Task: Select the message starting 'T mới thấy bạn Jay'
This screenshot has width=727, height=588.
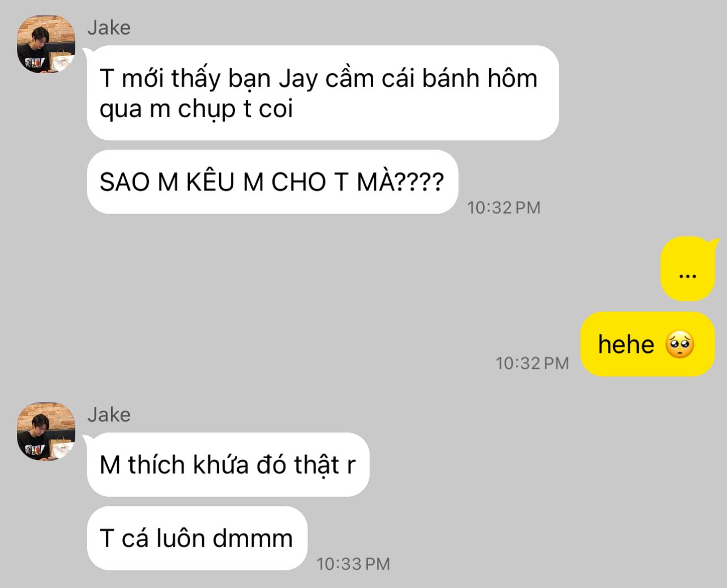Action: (x=323, y=93)
